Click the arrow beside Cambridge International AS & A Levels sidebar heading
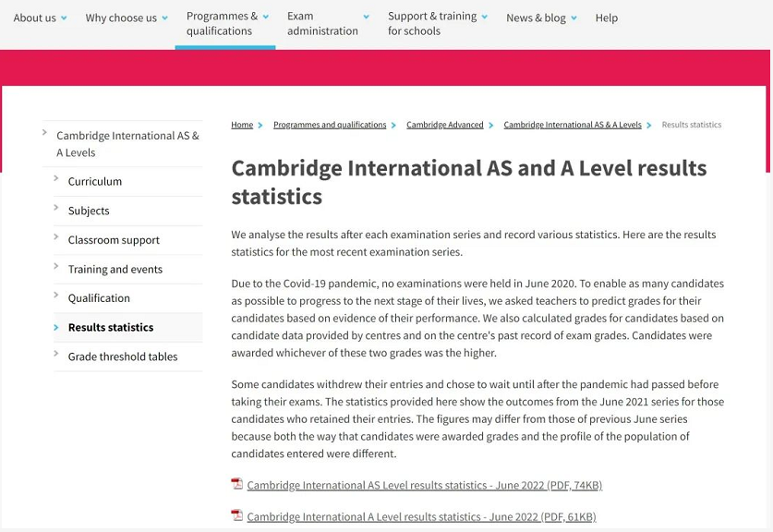 [44, 132]
